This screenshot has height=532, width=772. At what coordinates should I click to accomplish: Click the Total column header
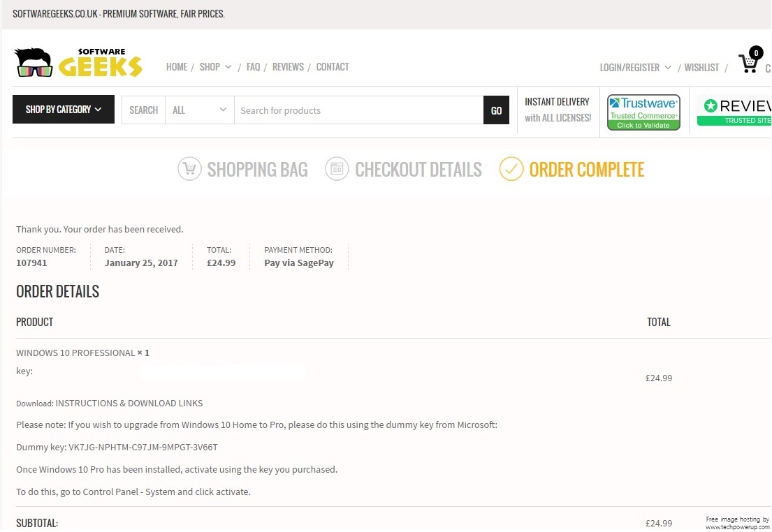(x=659, y=322)
